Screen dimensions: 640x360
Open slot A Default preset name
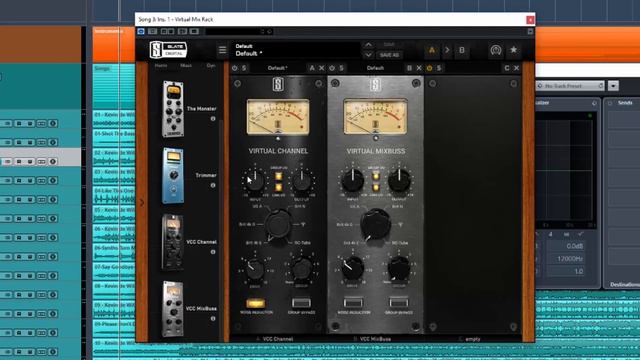278,68
